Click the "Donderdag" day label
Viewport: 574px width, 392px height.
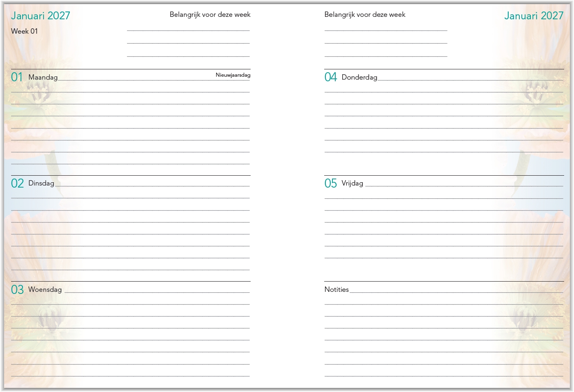pyautogui.click(x=360, y=77)
